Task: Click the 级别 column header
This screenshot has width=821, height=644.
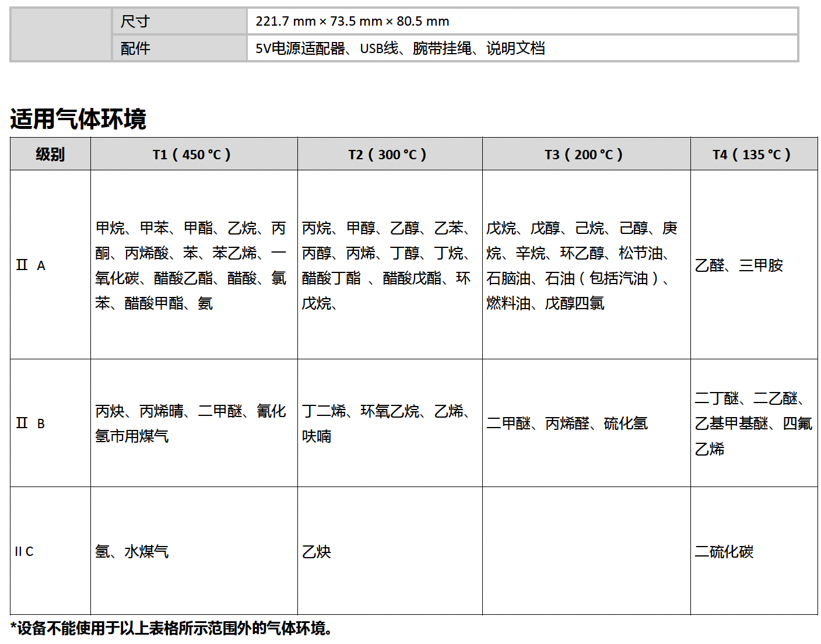Action: 50,155
